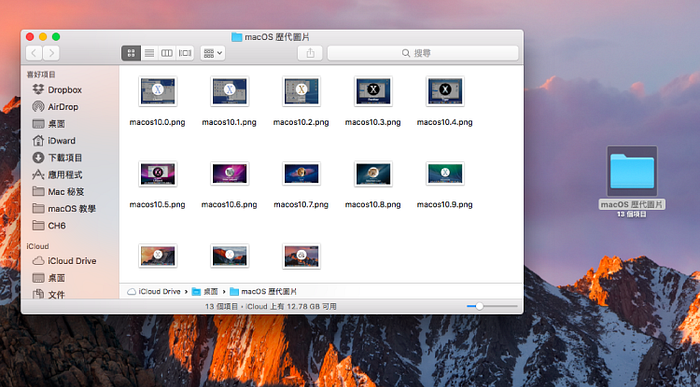Select the macOS 歷代圖片 desktop folder icon
This screenshot has width=700, height=387.
632,172
